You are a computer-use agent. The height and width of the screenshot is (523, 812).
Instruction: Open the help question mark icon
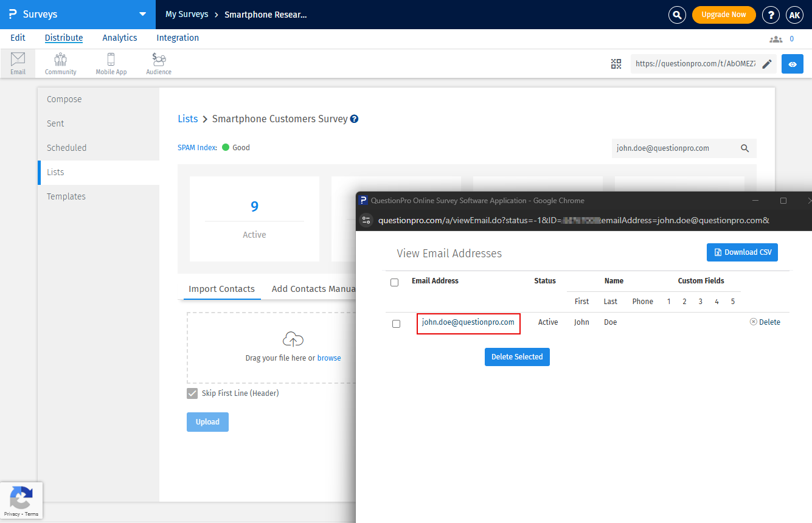coord(771,15)
